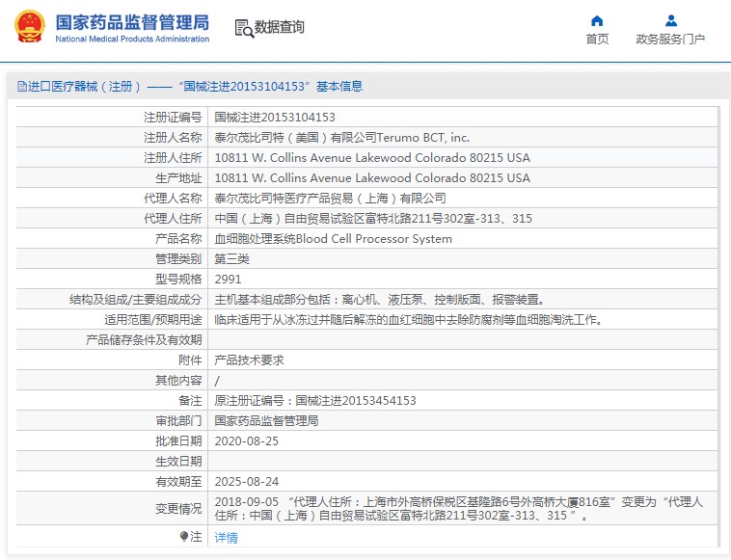Click 国家药品监督管理局 site title
The image size is (731, 560).
[x=132, y=22]
